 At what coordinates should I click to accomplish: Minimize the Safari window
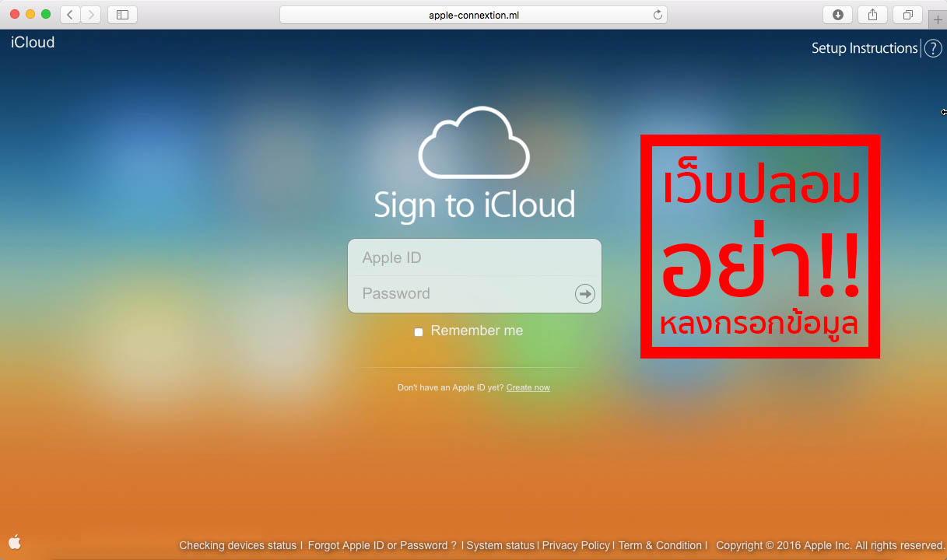click(x=30, y=14)
